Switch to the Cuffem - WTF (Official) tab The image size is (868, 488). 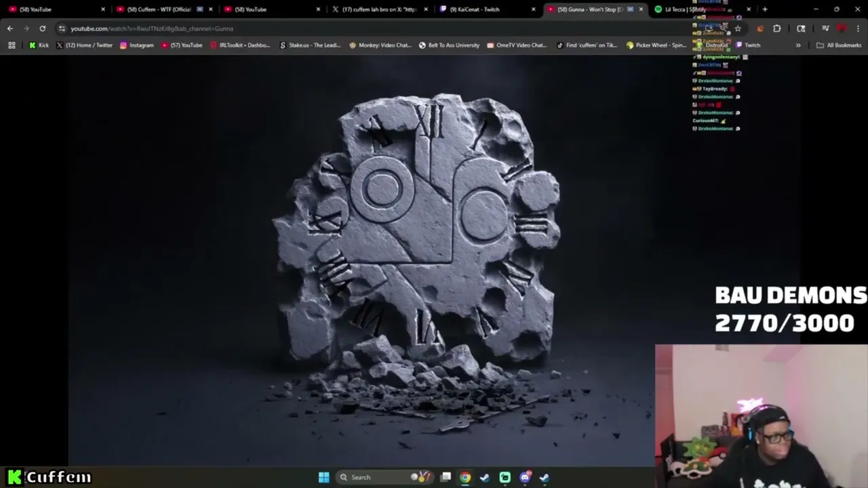pyautogui.click(x=165, y=9)
